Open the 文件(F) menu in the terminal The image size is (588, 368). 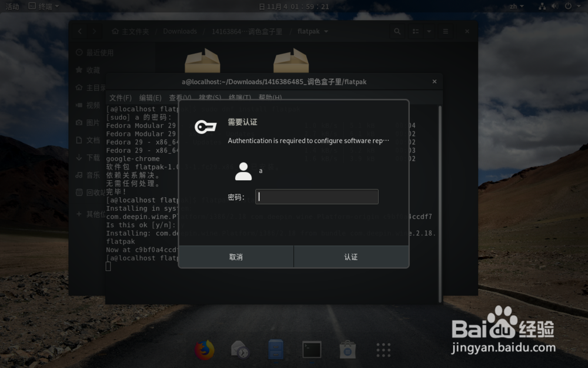pyautogui.click(x=121, y=97)
